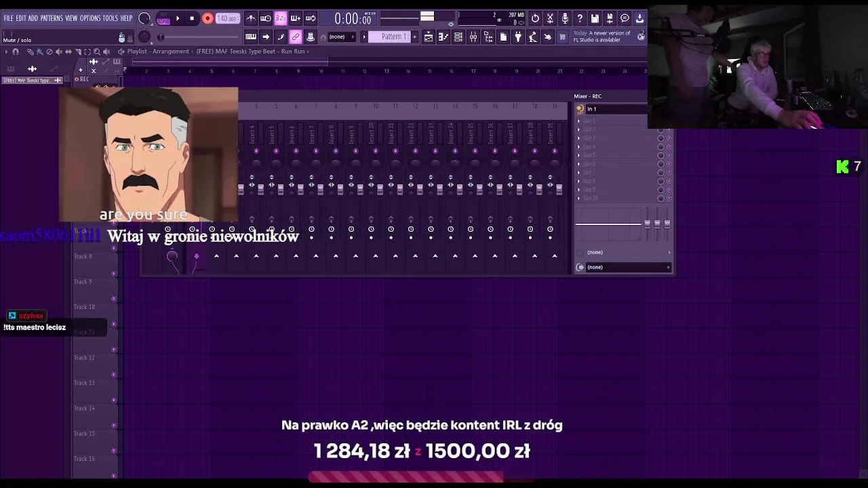868x488 pixels.
Task: Toggle wait for input to start
Action: tap(266, 18)
